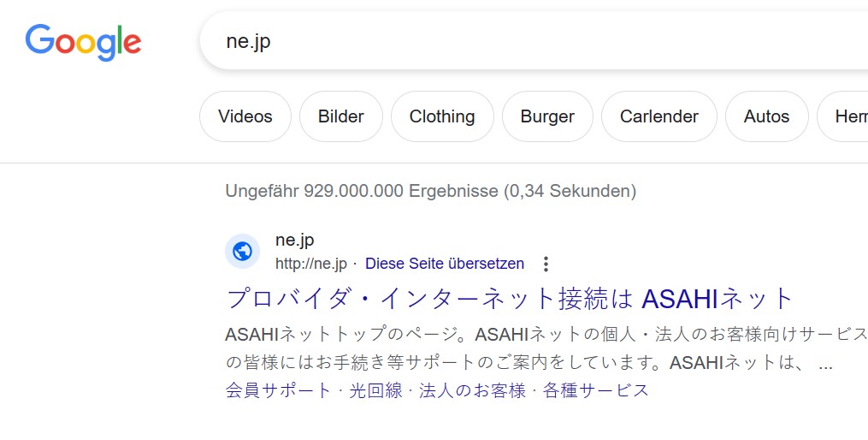Click the Google logo
This screenshot has height=440, width=868.
click(83, 43)
